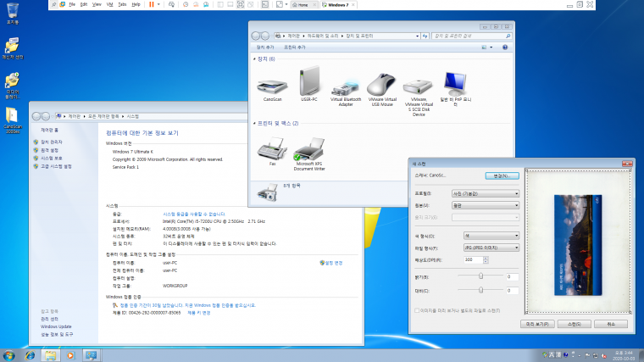The height and width of the screenshot is (362, 644).
Task: Click the Preview button in scan dialog
Action: pyautogui.click(x=537, y=324)
